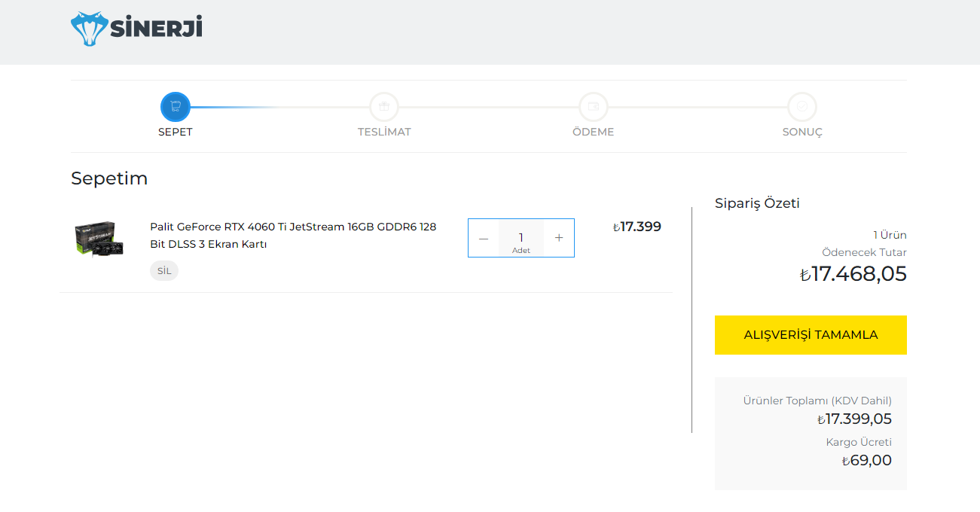Select the Sepetim heading

tap(109, 178)
